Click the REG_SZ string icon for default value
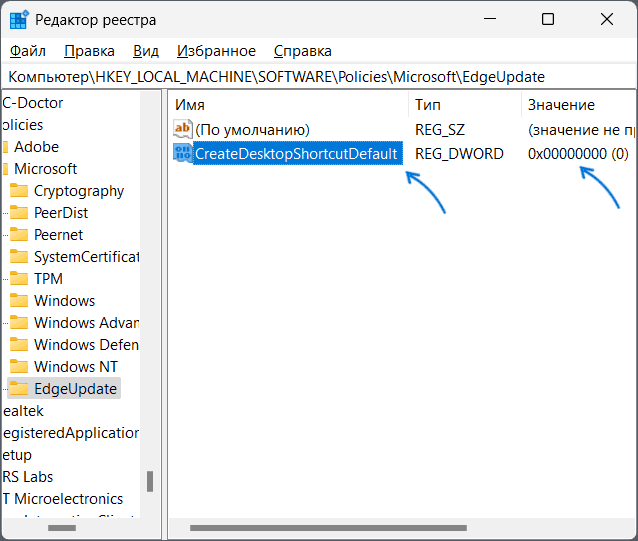 [x=182, y=129]
